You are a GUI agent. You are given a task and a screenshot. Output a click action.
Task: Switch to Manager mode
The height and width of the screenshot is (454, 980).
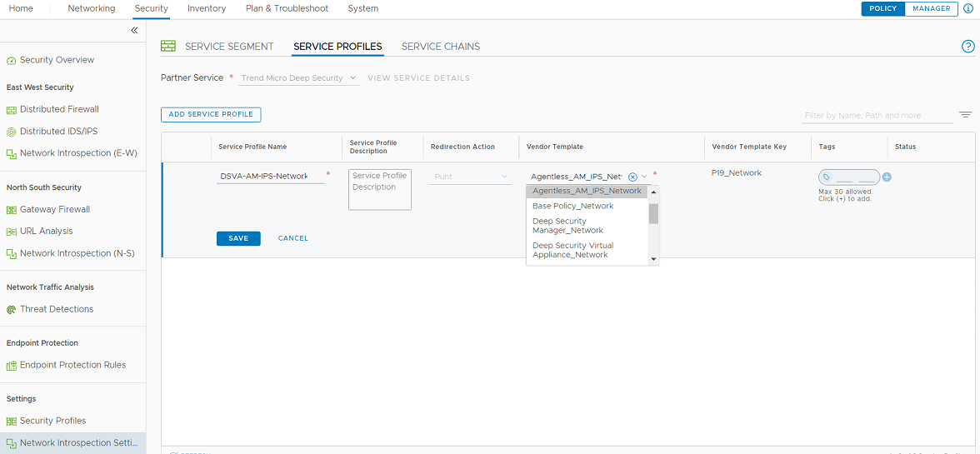(931, 8)
